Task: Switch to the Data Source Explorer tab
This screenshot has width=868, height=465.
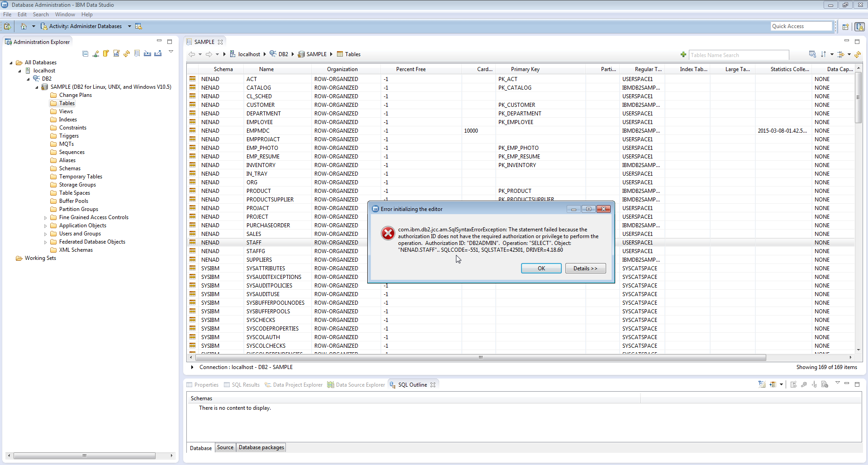Action: pos(356,385)
